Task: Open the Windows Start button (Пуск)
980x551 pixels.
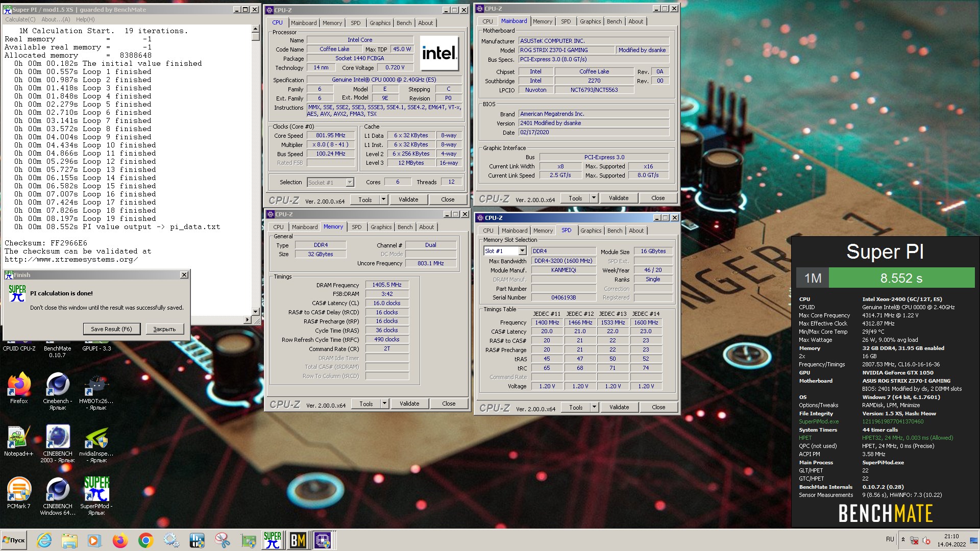Action: tap(14, 540)
